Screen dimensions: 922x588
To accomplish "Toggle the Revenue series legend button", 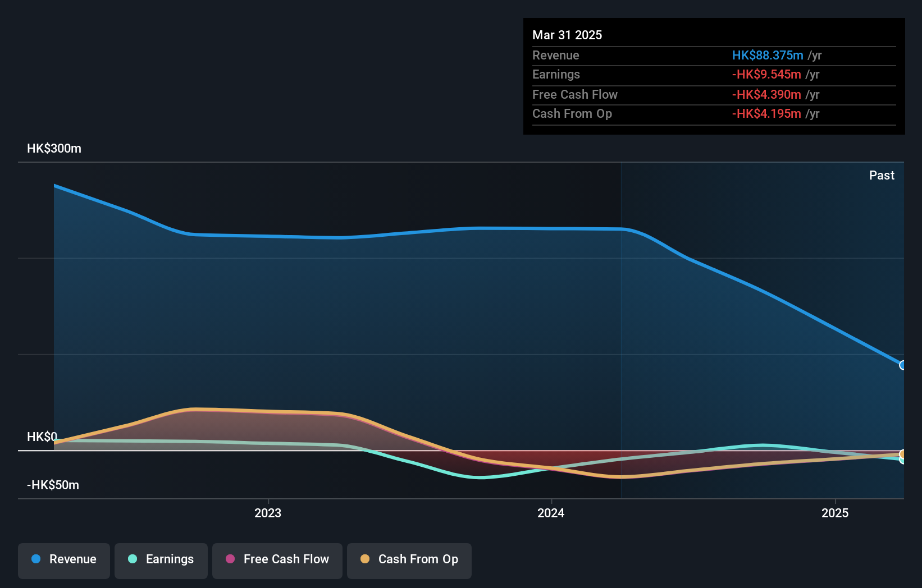I will [64, 561].
